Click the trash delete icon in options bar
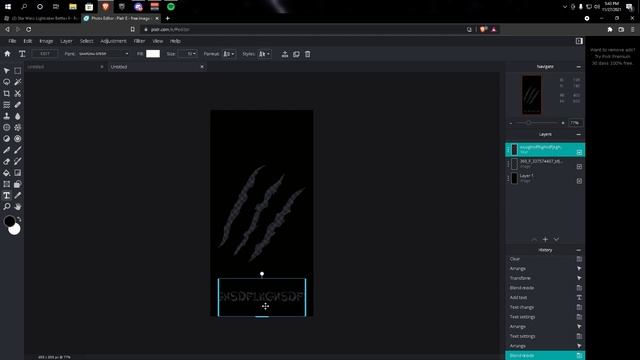640x360 pixels. [307, 54]
